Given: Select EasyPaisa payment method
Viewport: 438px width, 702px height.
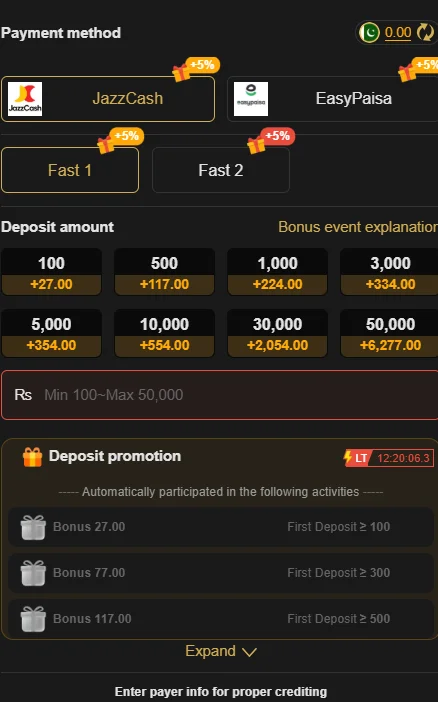Looking at the screenshot, I should coord(332,99).
